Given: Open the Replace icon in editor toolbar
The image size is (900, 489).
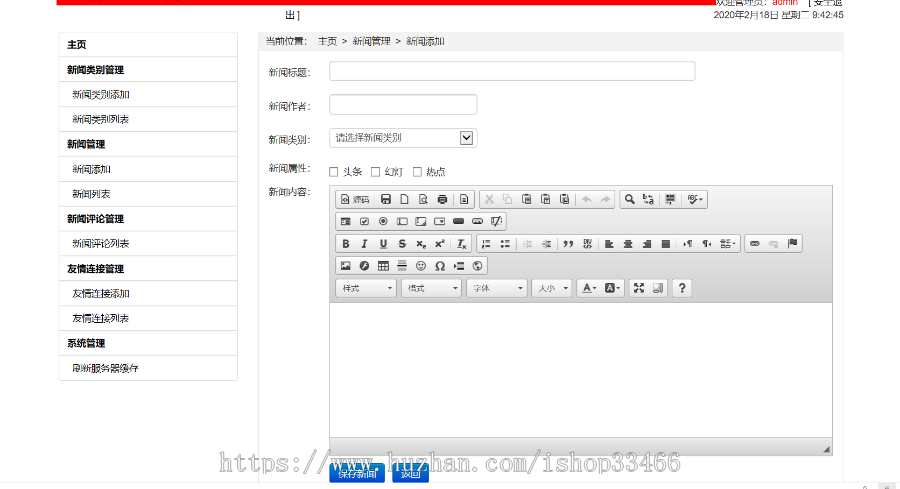Looking at the screenshot, I should pos(649,199).
